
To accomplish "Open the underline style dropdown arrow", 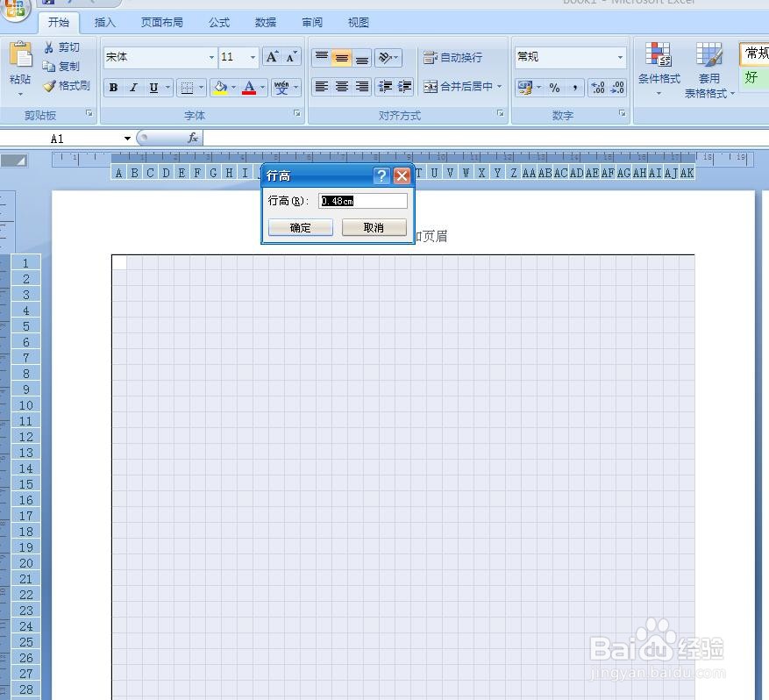I will point(167,88).
